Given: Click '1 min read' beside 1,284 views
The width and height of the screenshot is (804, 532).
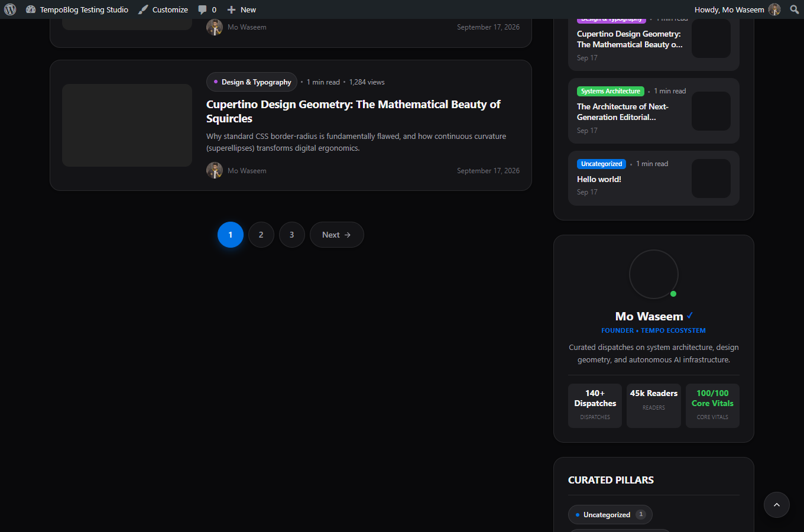Looking at the screenshot, I should (x=323, y=82).
